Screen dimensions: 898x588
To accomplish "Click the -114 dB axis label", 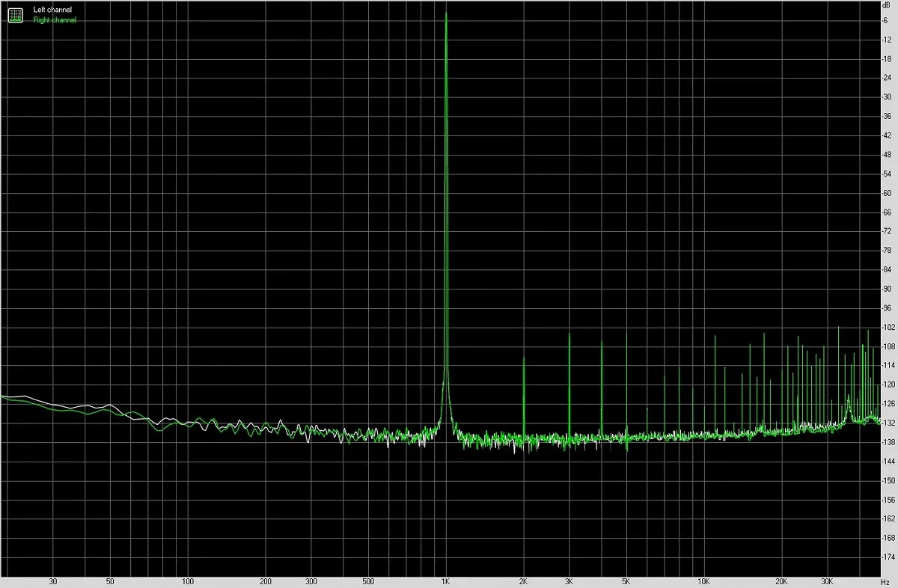I will point(887,366).
